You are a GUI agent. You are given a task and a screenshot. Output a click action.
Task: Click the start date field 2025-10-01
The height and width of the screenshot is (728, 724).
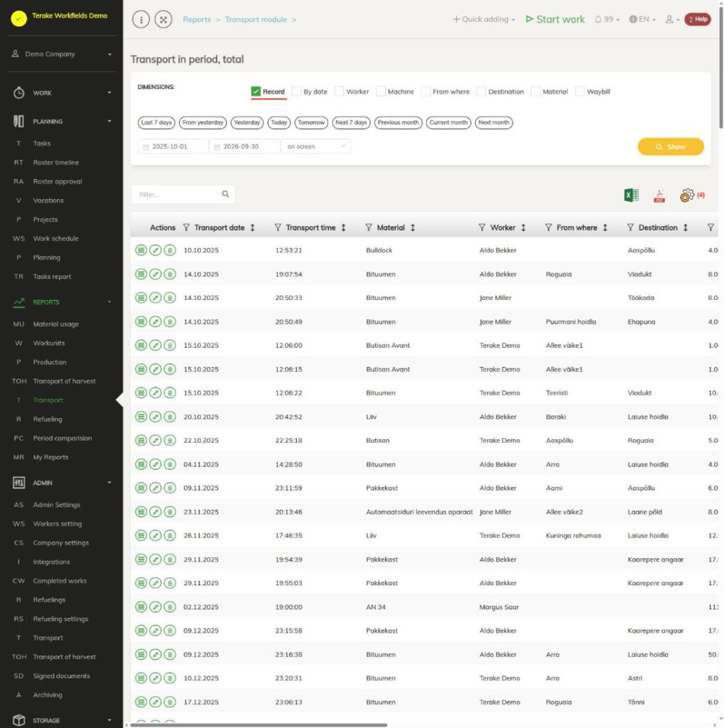coord(173,146)
